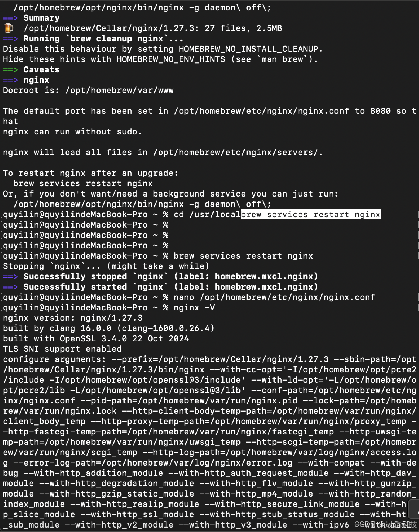Click the nginx.conf path in default port line
Image resolution: width=419 pixels, height=532 pixels.
(x=262, y=111)
